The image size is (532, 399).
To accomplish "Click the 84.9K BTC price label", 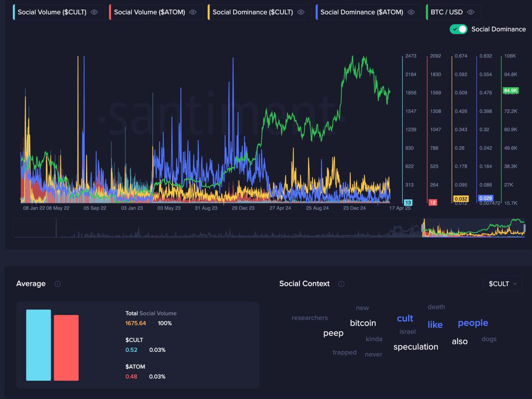I will (x=510, y=90).
